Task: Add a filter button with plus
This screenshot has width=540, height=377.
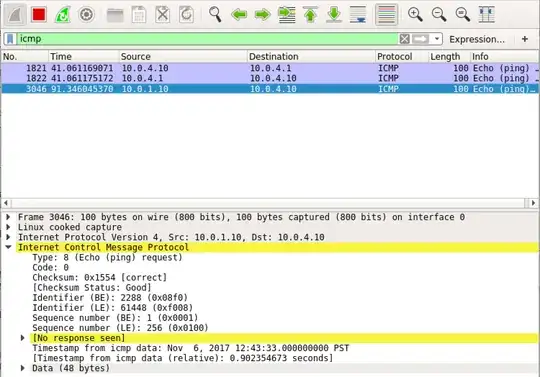Action: click(x=525, y=39)
